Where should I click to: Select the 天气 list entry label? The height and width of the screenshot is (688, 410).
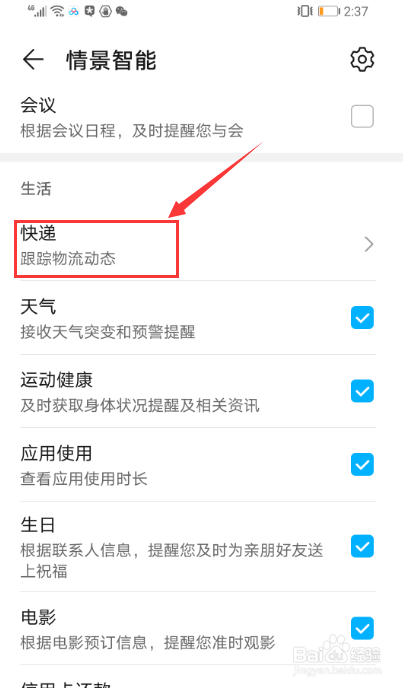(38, 306)
